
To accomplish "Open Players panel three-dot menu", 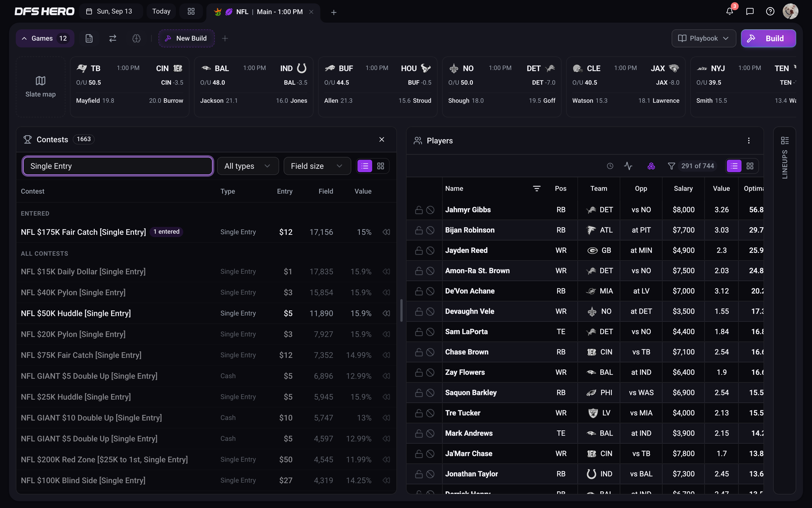I will click(x=749, y=141).
